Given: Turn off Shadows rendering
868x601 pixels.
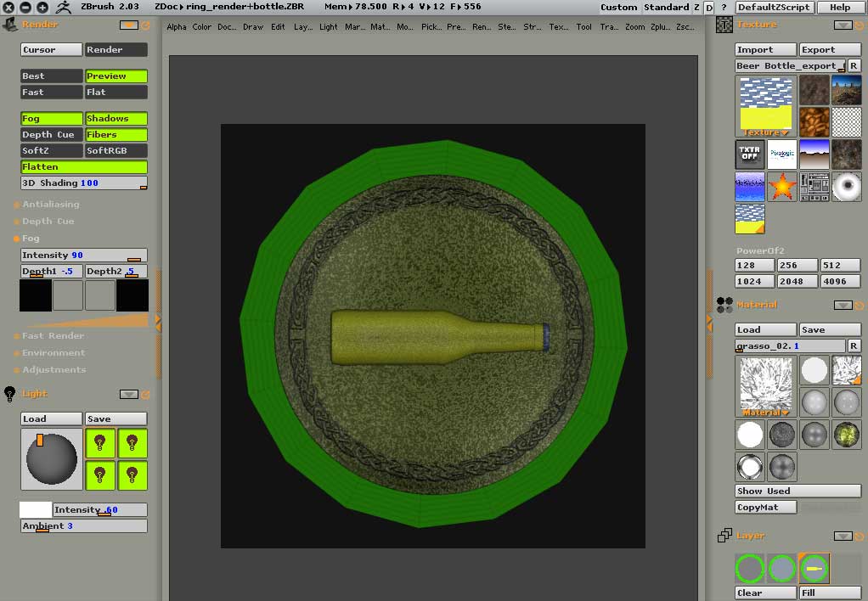Looking at the screenshot, I should tap(116, 119).
